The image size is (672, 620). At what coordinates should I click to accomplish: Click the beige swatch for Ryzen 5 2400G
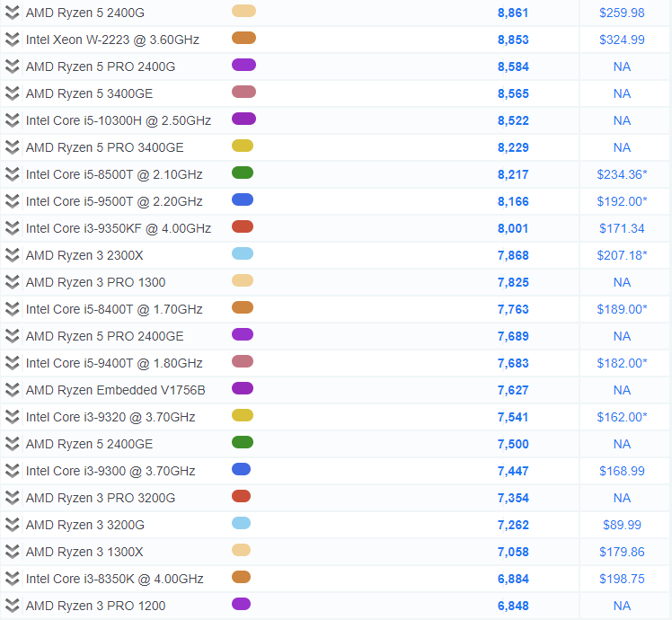243,11
